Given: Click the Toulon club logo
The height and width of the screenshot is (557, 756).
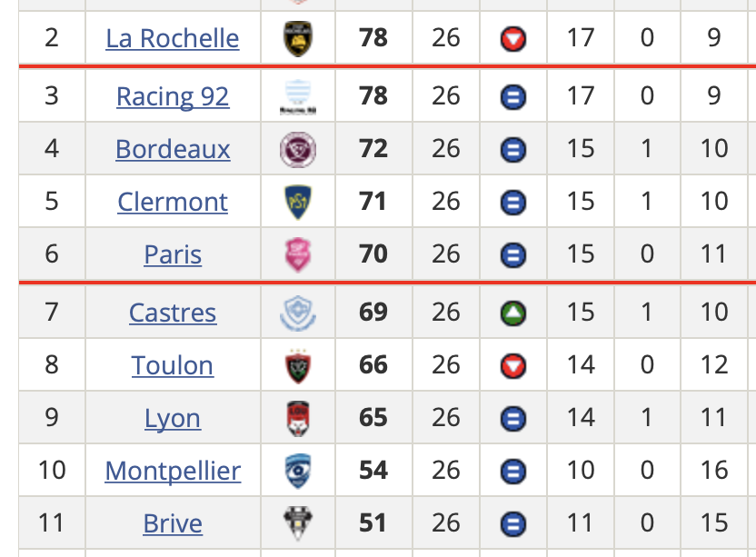Looking at the screenshot, I should 298,365.
